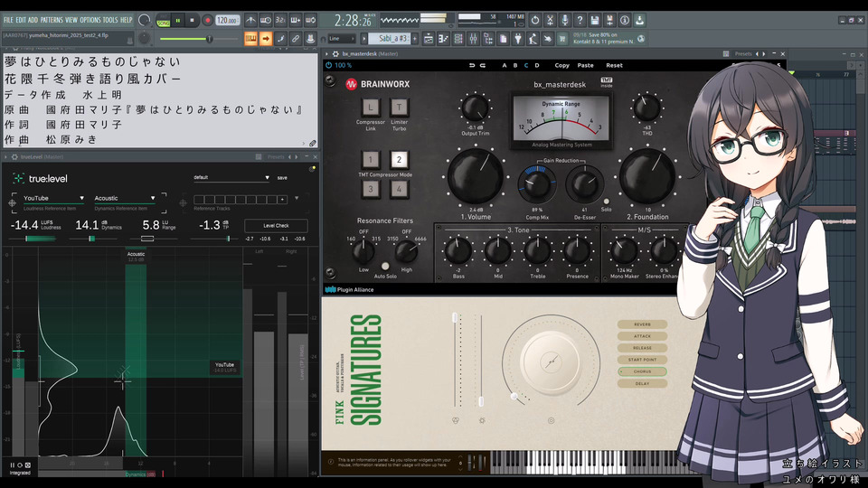The width and height of the screenshot is (868, 488).
Task: Click the download arrow icon in toolbar
Action: pyautogui.click(x=640, y=21)
